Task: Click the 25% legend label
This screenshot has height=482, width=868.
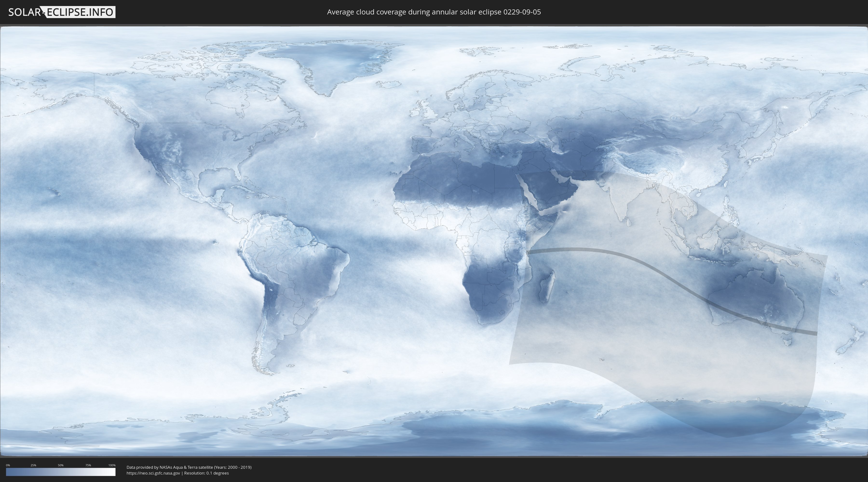Action: point(33,465)
